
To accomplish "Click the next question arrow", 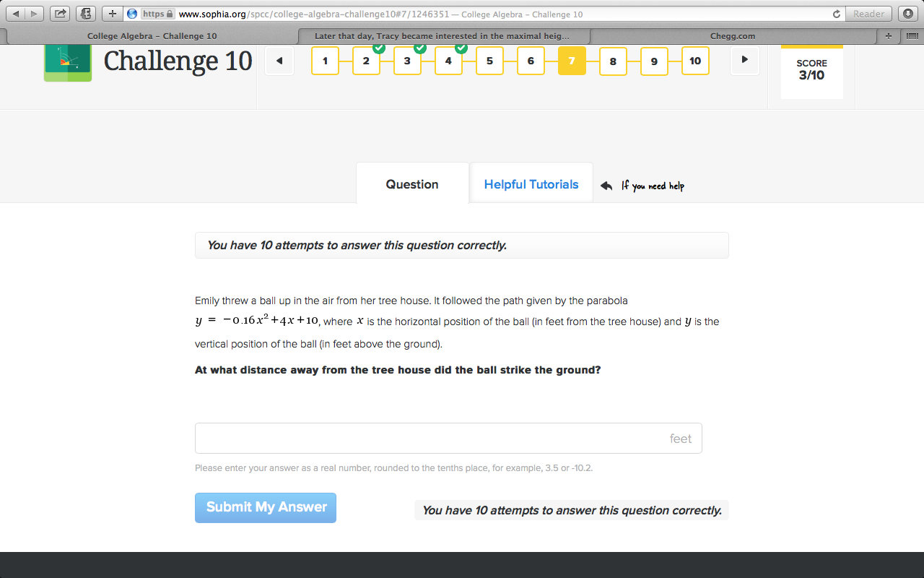I will (744, 61).
